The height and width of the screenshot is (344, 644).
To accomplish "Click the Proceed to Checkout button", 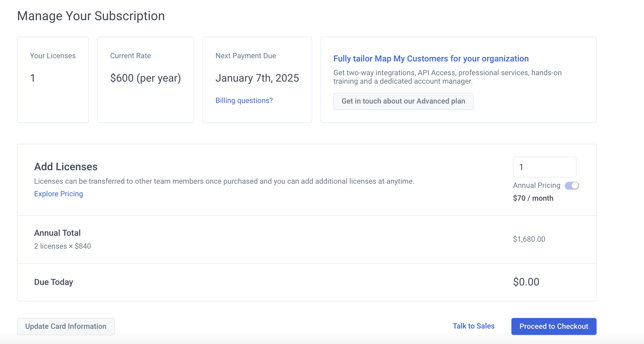I will [554, 326].
